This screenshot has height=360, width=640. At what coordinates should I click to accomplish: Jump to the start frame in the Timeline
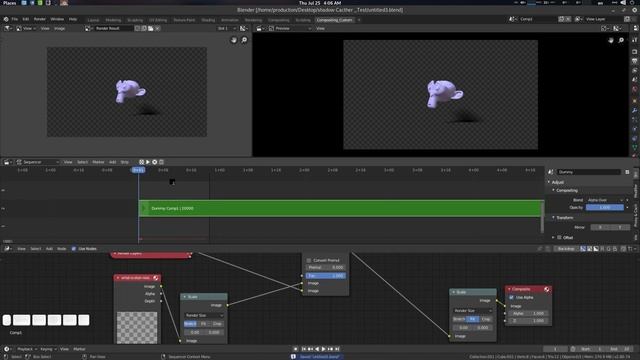[x=304, y=349]
